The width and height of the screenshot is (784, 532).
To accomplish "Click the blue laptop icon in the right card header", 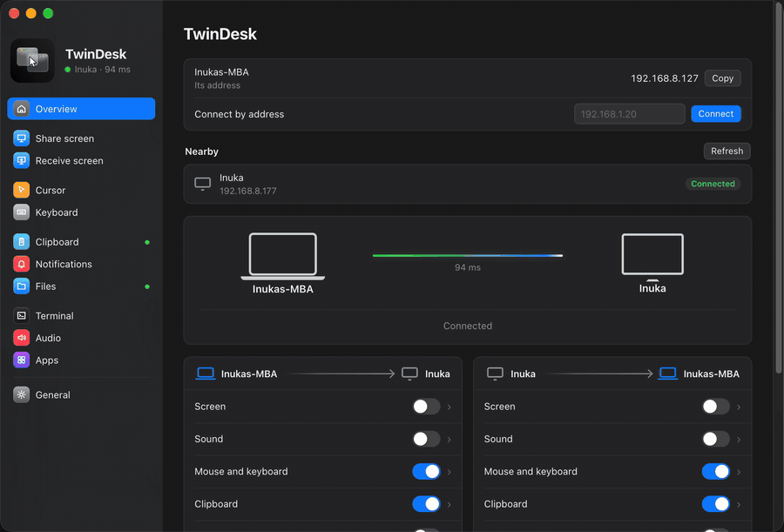I will tap(668, 374).
